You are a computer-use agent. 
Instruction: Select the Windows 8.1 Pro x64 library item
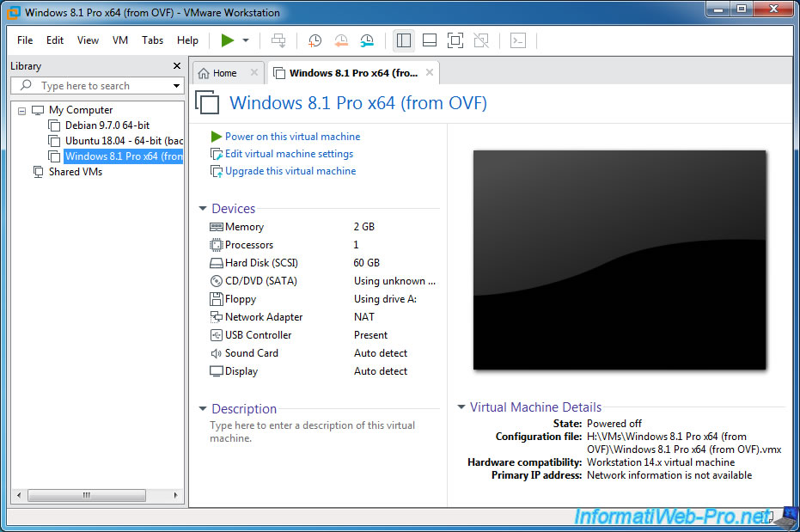(x=124, y=156)
